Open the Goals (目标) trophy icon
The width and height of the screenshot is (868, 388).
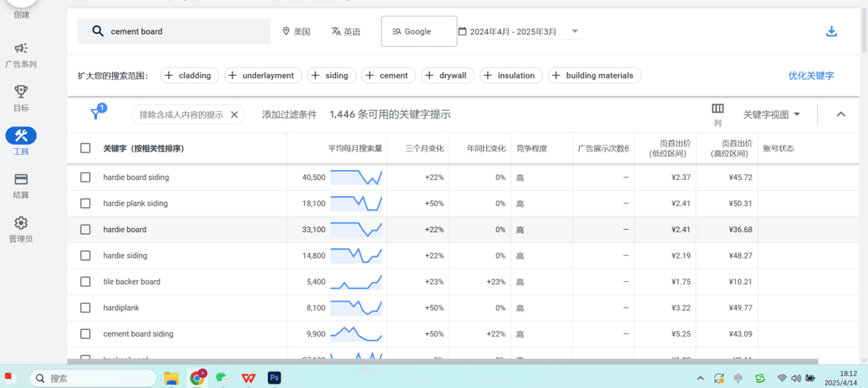point(21,91)
